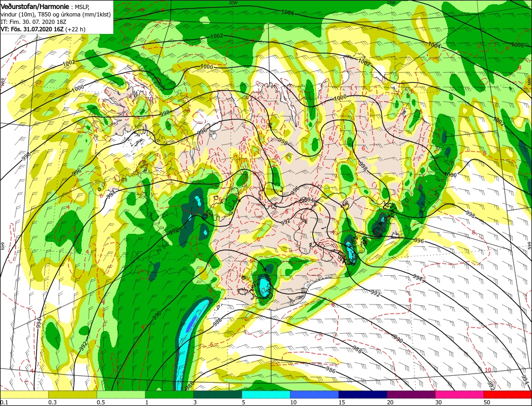Select the olive 0.3–0.5 legend color band
The width and height of the screenshot is (532, 406).
pos(72,394)
